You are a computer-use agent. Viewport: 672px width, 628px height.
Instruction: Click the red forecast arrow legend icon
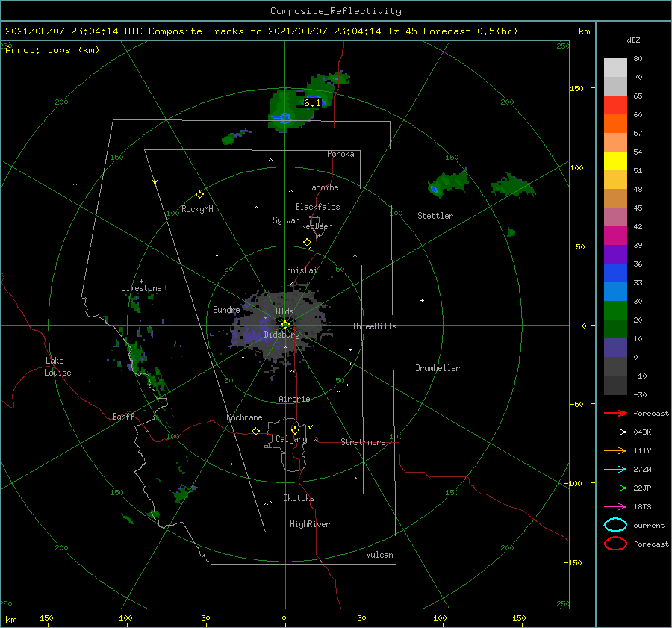point(615,413)
